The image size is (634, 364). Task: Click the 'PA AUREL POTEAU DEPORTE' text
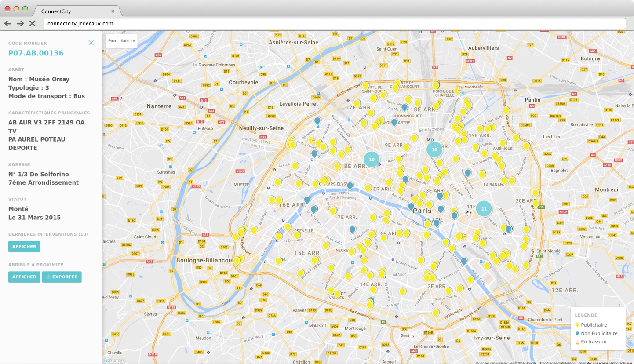37,144
